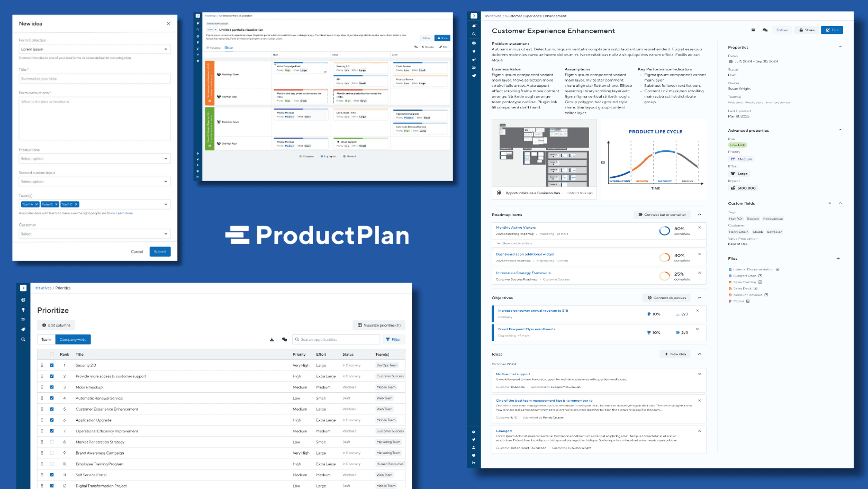Uncheck the Customer Experience Enhancement row checkbox

52,409
